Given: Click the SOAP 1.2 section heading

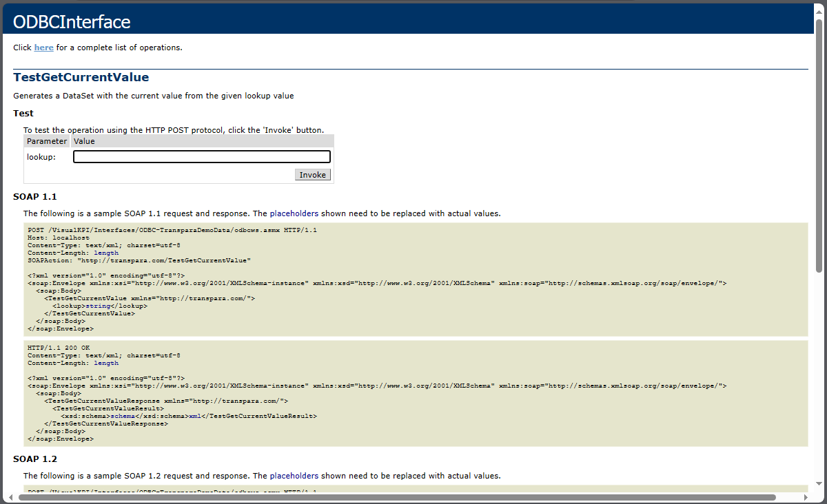Looking at the screenshot, I should pyautogui.click(x=35, y=459).
